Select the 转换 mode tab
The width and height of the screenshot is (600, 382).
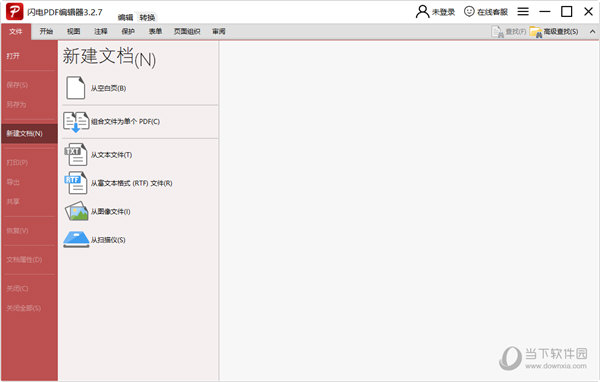(147, 17)
